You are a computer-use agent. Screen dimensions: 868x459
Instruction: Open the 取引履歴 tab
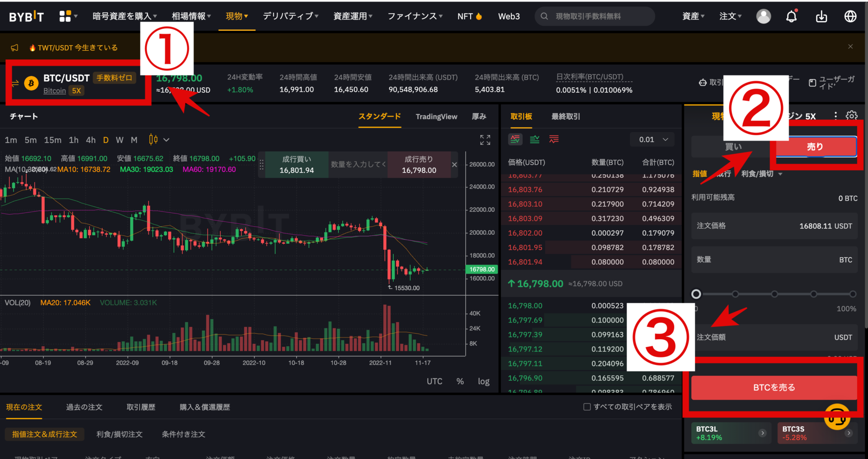click(x=141, y=407)
